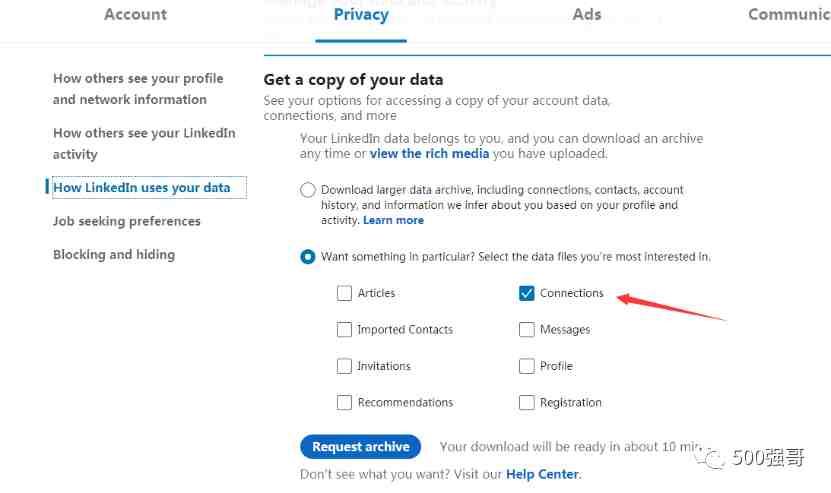
Task: Tick the Messages checkbox
Action: tap(527, 330)
